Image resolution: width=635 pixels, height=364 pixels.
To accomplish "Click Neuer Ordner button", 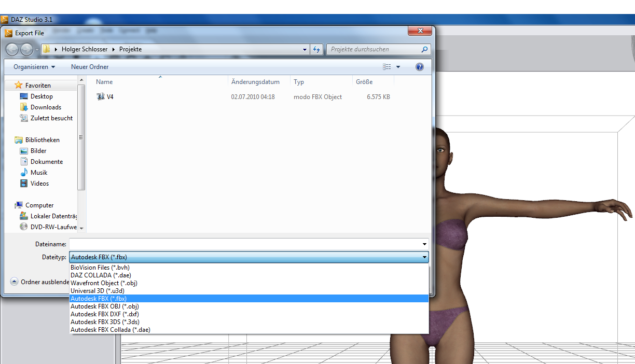I will [90, 67].
